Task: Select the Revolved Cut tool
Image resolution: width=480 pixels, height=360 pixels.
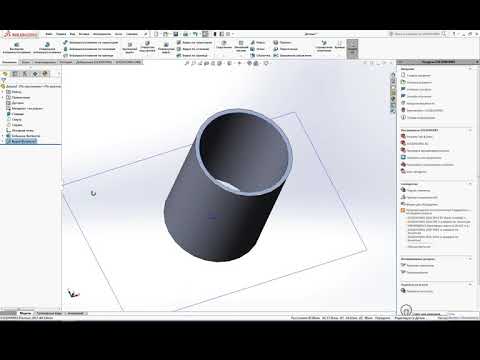Action: 166,48
